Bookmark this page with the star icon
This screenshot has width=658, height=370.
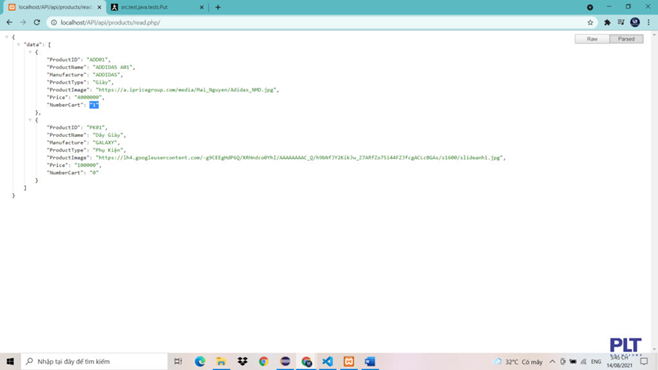(x=590, y=23)
